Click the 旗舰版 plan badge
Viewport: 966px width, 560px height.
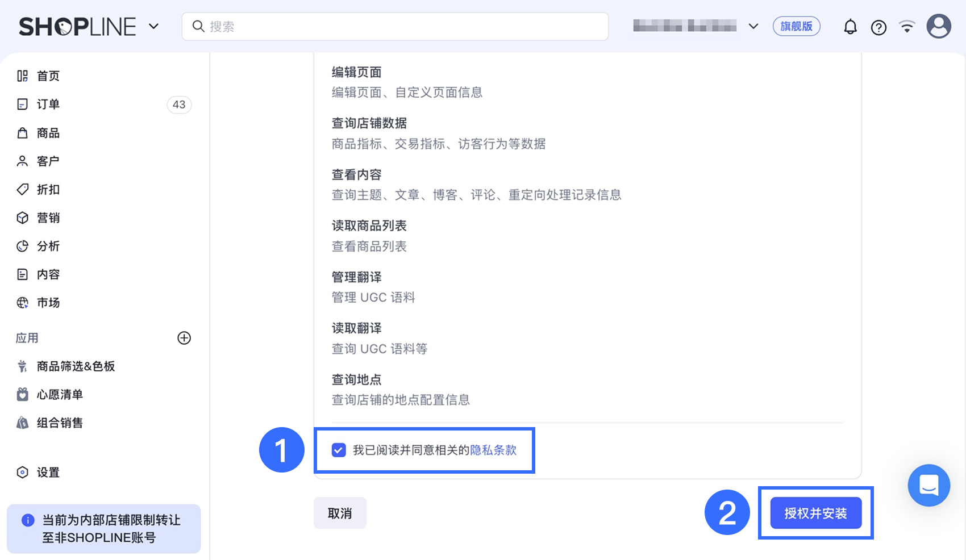click(796, 26)
